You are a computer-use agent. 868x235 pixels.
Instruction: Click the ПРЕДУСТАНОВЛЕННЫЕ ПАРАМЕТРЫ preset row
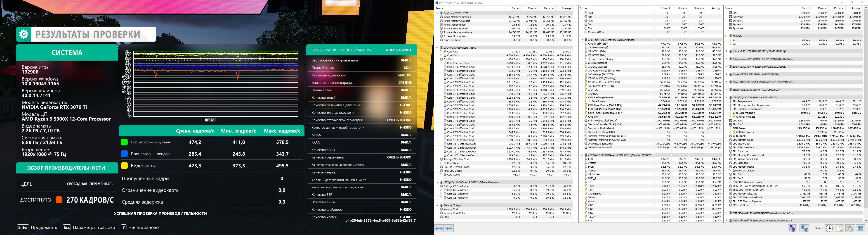362,50
